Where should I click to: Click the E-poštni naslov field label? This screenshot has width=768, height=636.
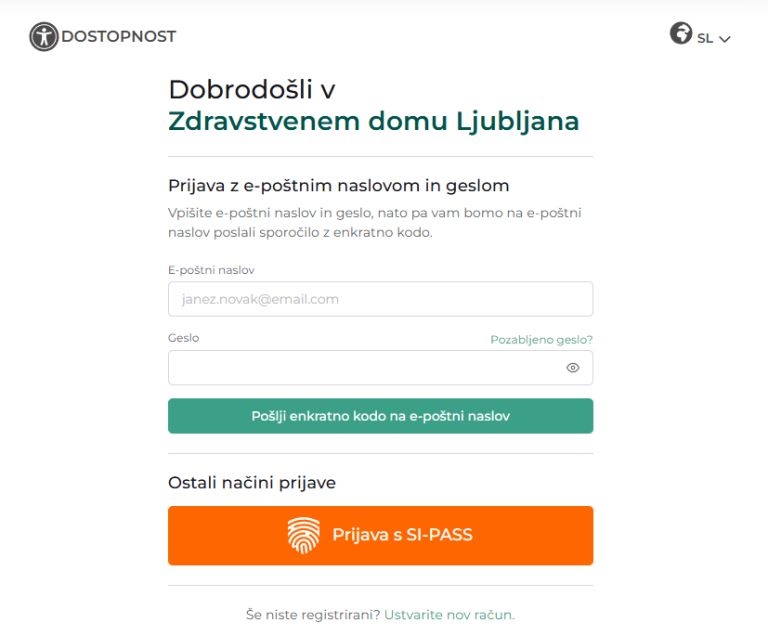[x=211, y=270]
